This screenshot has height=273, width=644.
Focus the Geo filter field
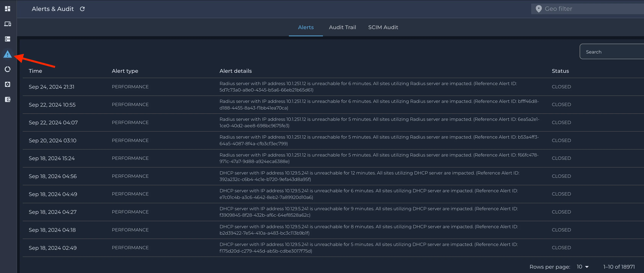coord(587,9)
